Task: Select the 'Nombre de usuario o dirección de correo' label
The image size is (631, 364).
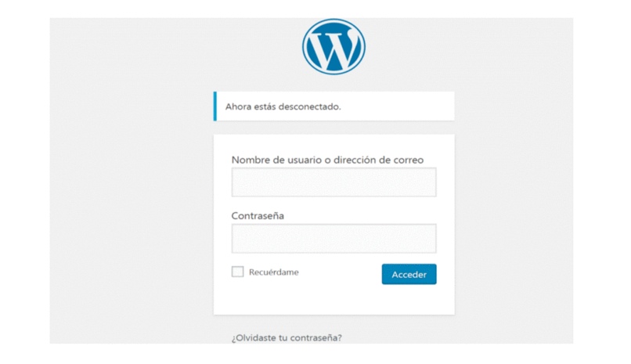Action: click(x=327, y=160)
